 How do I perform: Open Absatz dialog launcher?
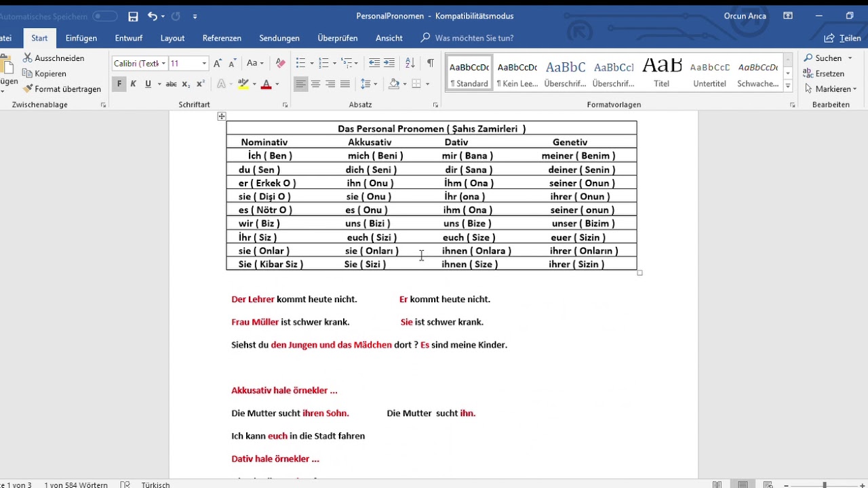[435, 105]
